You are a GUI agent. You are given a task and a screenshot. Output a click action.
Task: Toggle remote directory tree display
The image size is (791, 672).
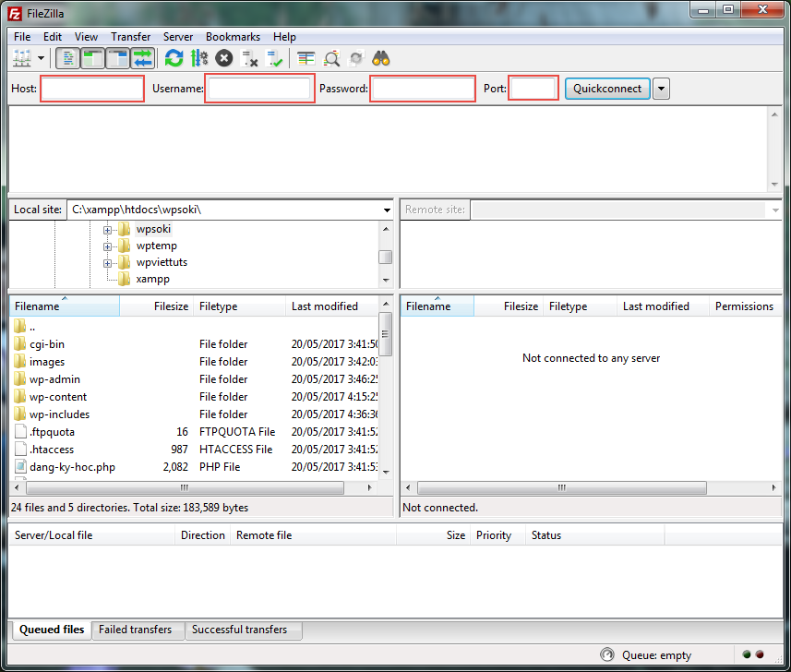coord(118,58)
